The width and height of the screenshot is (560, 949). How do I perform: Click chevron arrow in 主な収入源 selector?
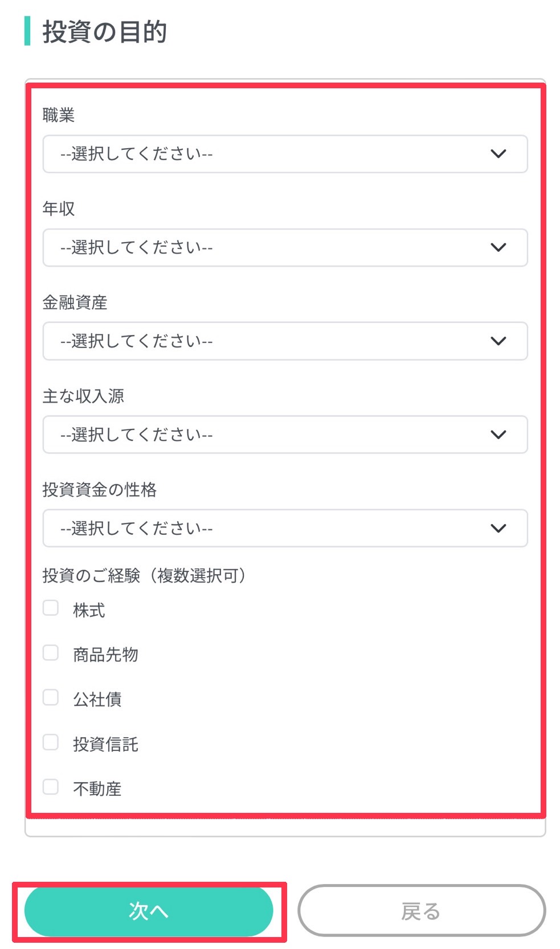(x=498, y=435)
